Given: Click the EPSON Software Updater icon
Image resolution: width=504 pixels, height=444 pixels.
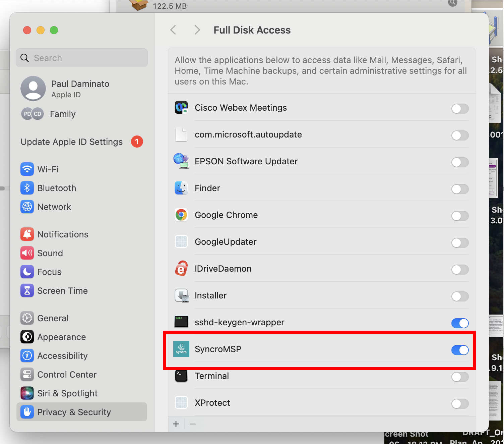Looking at the screenshot, I should [x=181, y=161].
